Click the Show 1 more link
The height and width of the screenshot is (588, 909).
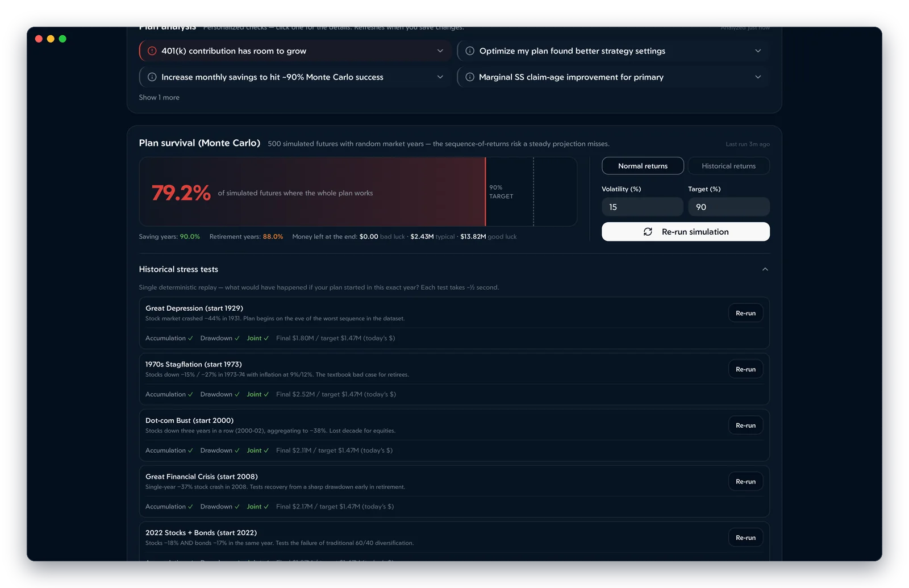[x=159, y=98]
